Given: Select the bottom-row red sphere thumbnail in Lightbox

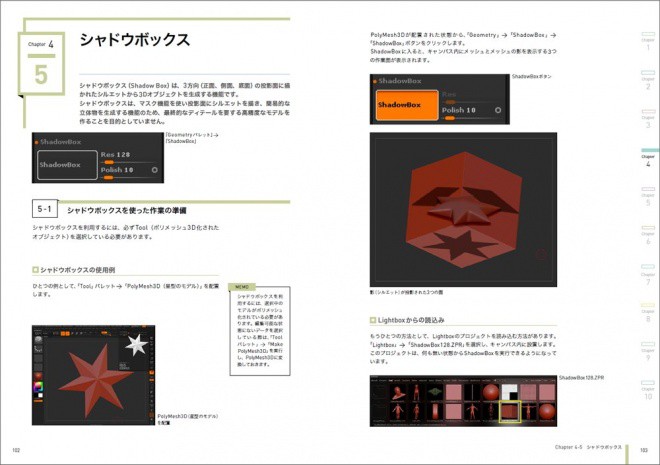Looking at the screenshot, I should [547, 412].
